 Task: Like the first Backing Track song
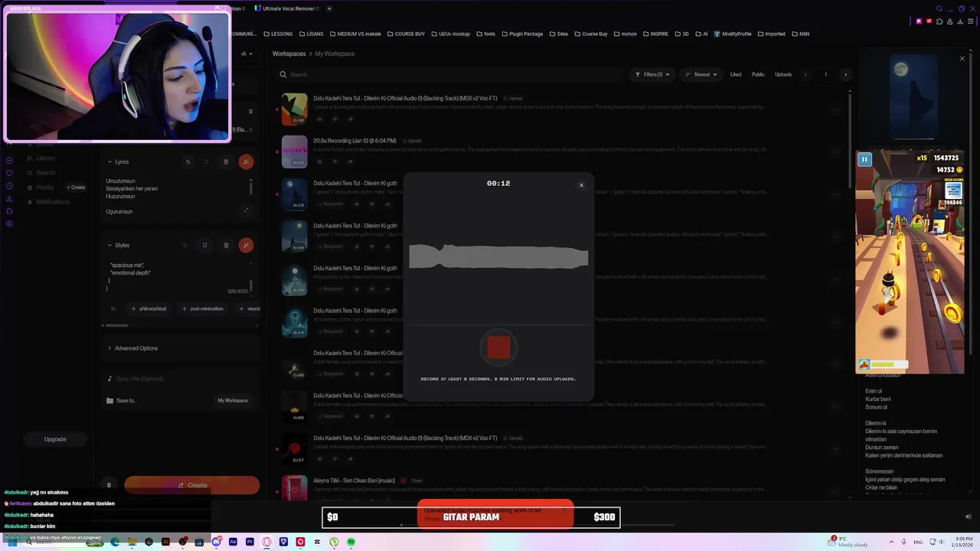pyautogui.click(x=319, y=119)
